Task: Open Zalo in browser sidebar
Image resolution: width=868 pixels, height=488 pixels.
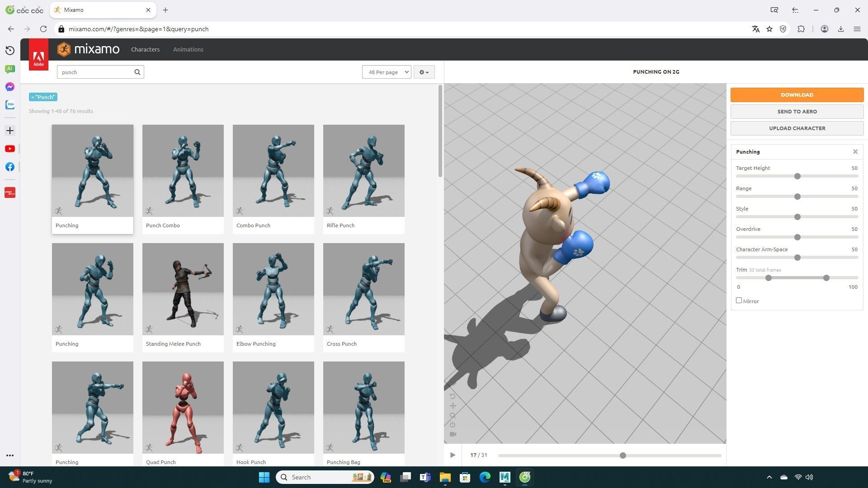Action: (10, 105)
